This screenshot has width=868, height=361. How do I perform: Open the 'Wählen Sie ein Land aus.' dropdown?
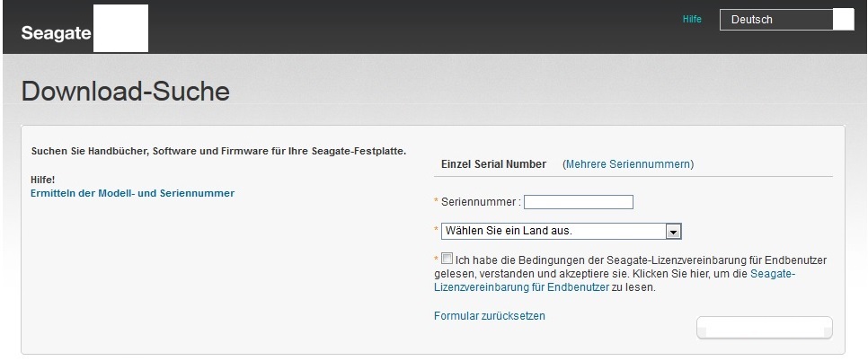click(x=561, y=231)
